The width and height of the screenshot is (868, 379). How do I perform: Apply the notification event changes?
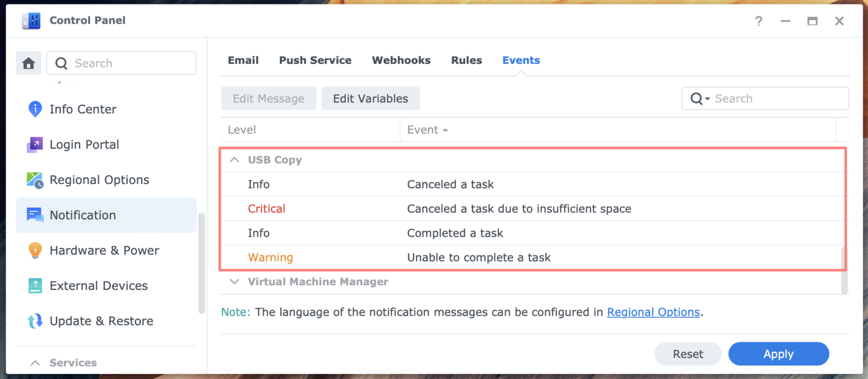[779, 354]
